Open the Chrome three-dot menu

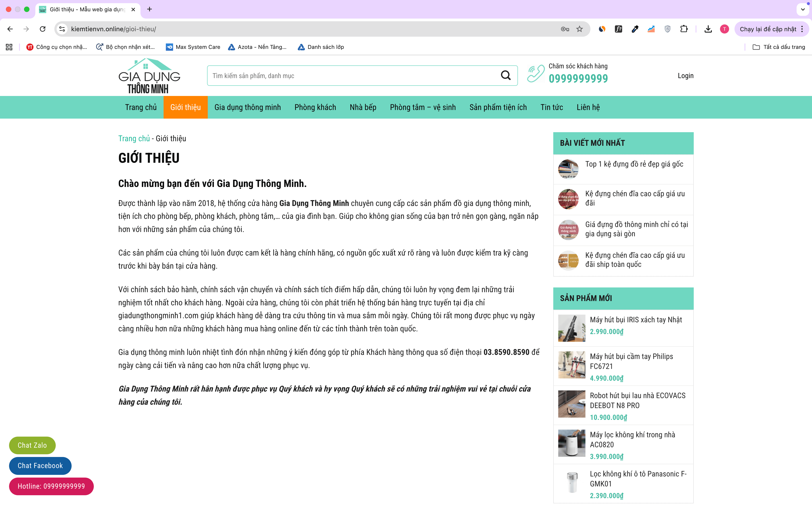[x=802, y=29]
